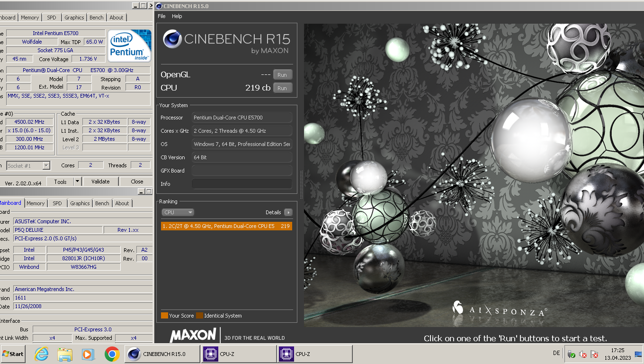Click the DE language indicator in tray
Screen dimensions: 644x364
point(556,353)
